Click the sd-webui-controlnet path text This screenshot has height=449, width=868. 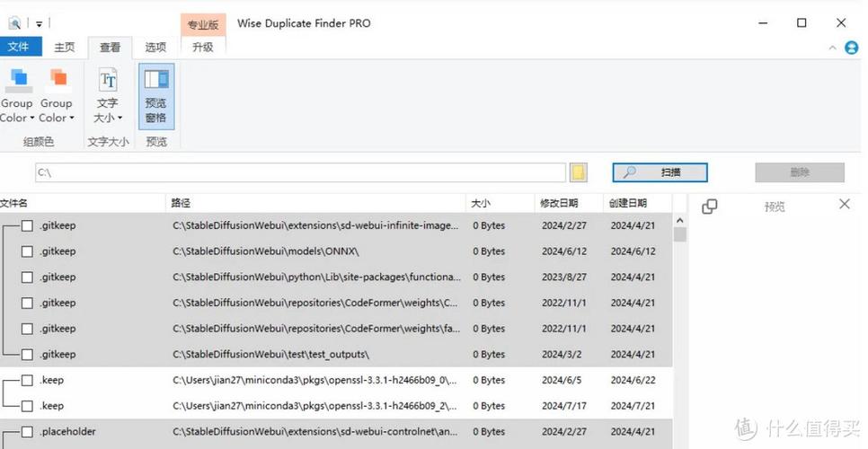click(315, 432)
